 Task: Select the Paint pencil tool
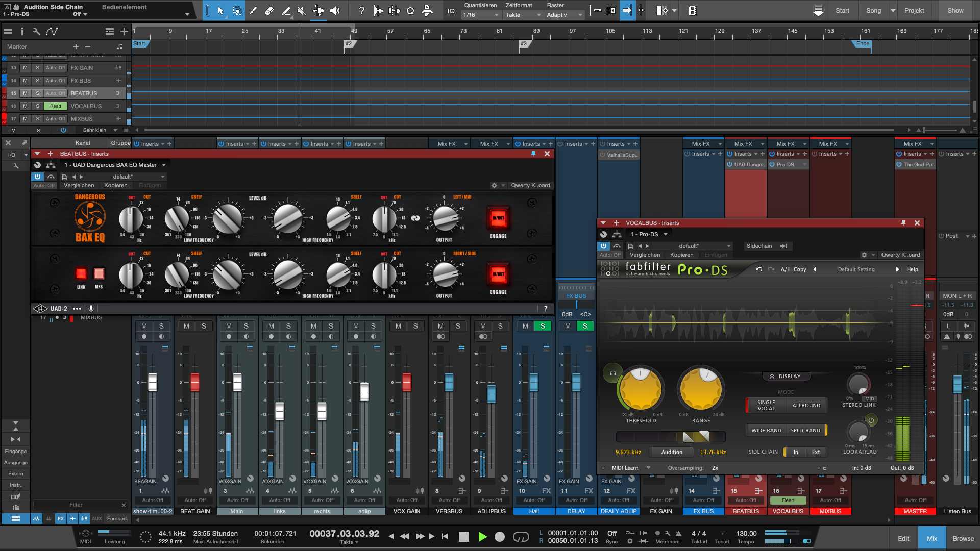(253, 11)
